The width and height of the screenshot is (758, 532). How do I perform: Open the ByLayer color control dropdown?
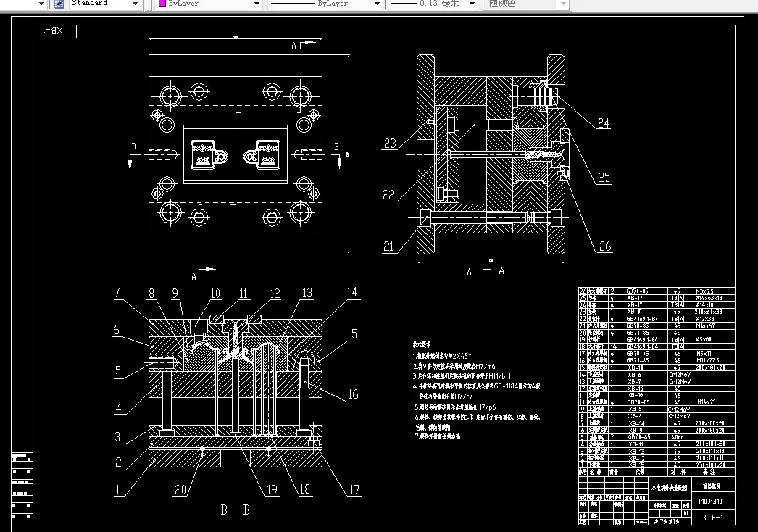257,4
